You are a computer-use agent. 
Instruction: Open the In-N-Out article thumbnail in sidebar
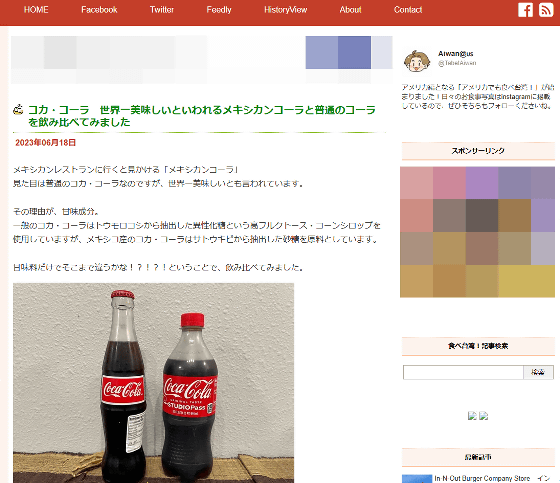pos(417,479)
